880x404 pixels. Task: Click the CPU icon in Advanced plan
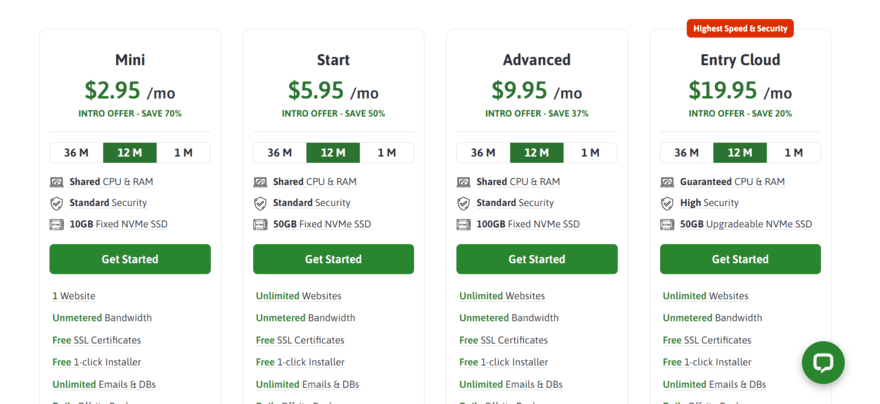(x=464, y=182)
